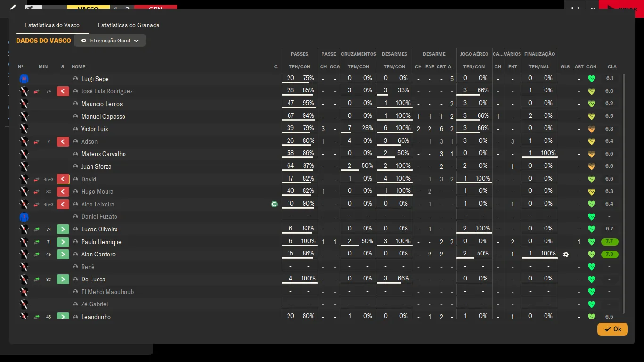Sort by the Nº column header
This screenshot has width=644, height=362.
21,67
